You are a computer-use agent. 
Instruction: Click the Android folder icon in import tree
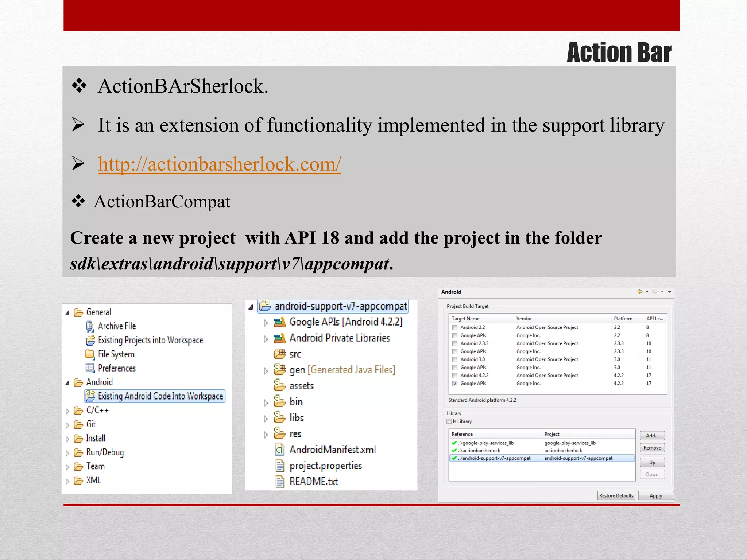(x=78, y=382)
